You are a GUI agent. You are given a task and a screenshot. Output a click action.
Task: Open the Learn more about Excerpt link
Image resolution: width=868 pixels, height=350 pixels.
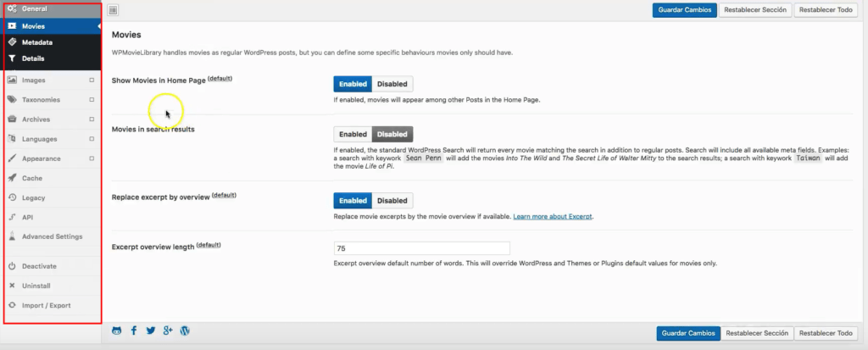pyautogui.click(x=553, y=216)
